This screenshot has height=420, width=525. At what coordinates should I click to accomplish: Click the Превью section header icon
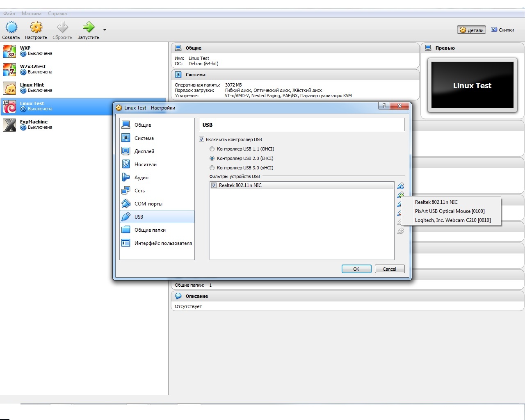click(428, 48)
